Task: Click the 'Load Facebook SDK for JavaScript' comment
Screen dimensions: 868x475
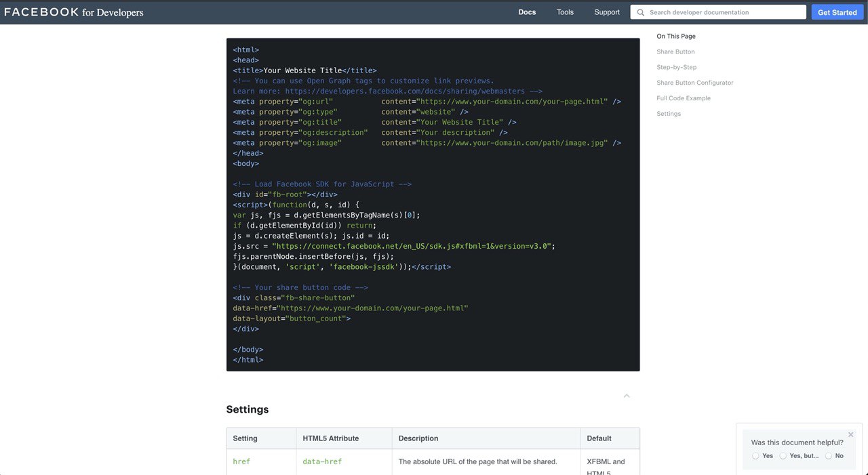Action: coord(322,184)
